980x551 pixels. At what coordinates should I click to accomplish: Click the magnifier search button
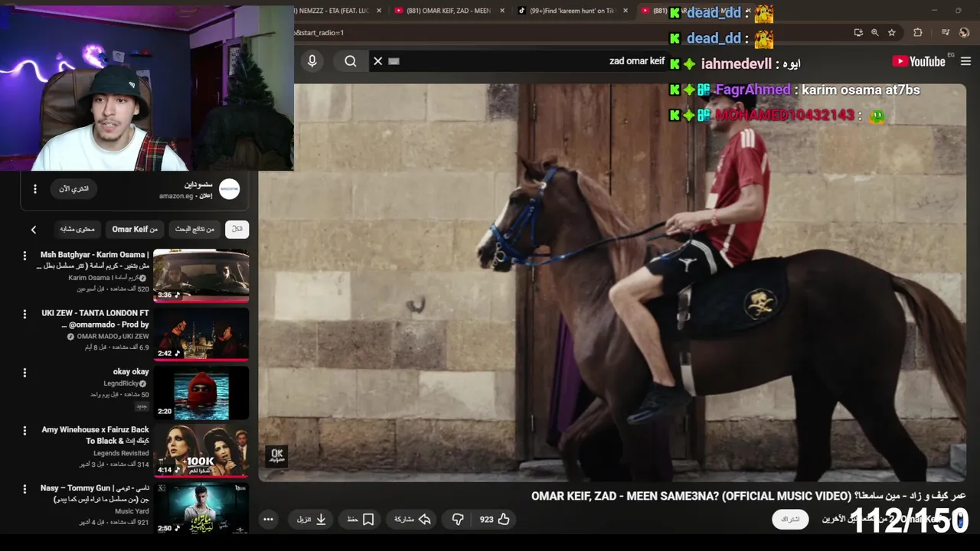351,61
